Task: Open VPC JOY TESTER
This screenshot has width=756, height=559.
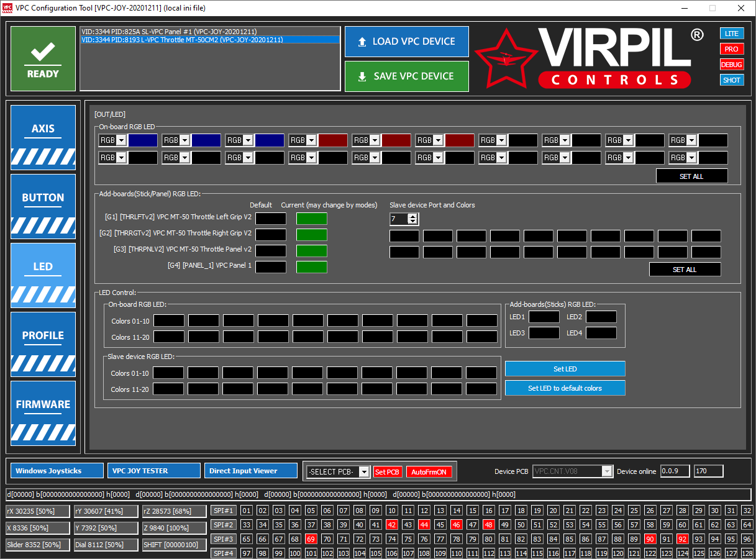Action: click(154, 471)
